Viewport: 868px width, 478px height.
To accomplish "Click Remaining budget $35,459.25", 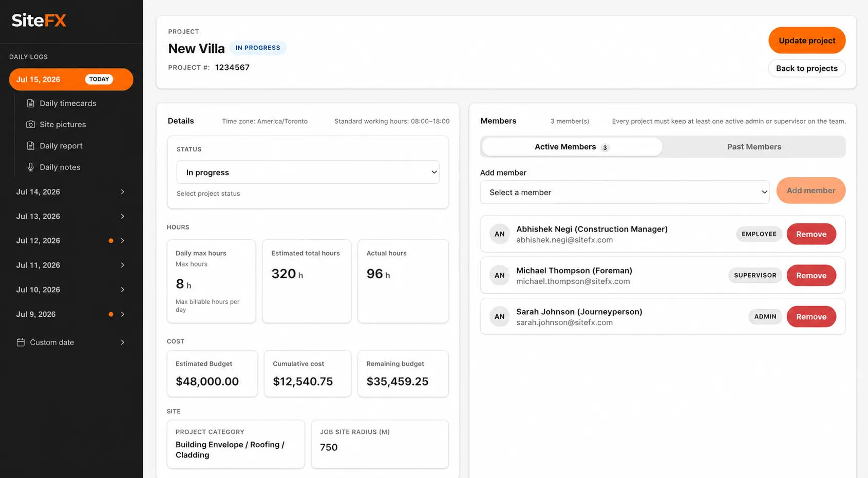I will (x=403, y=374).
